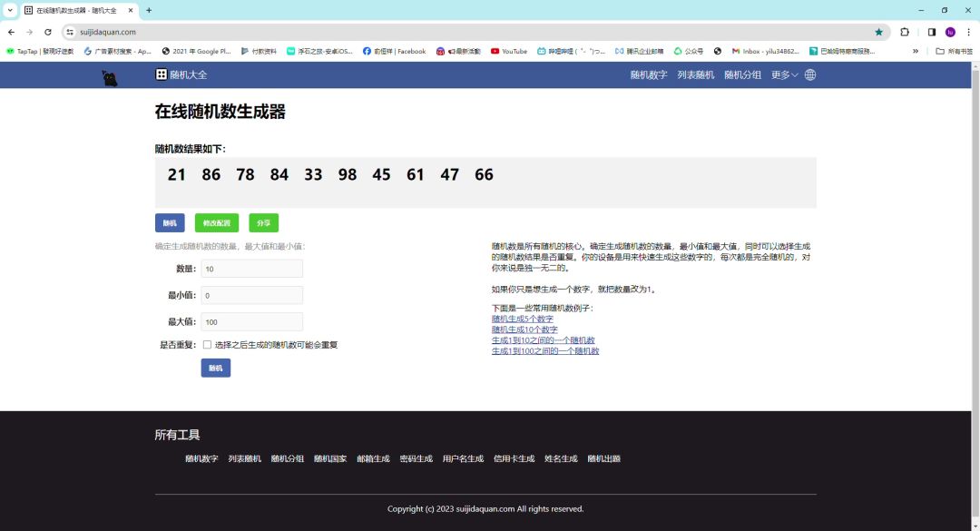Reload the page with refresh icon

coord(48,32)
